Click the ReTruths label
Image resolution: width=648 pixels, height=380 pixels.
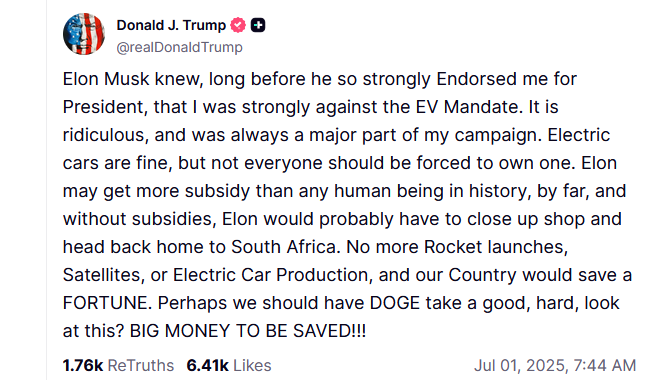[141, 366]
